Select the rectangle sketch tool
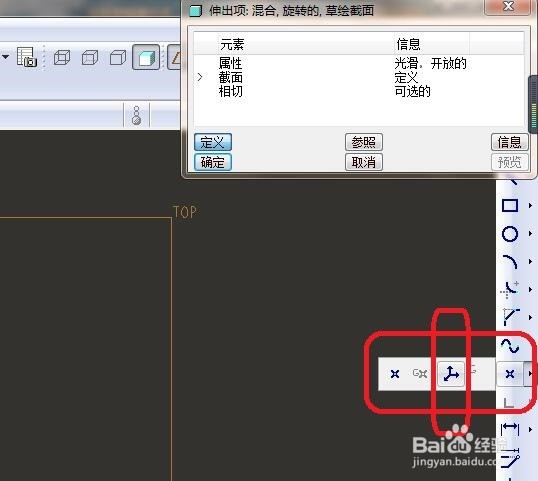 point(510,206)
